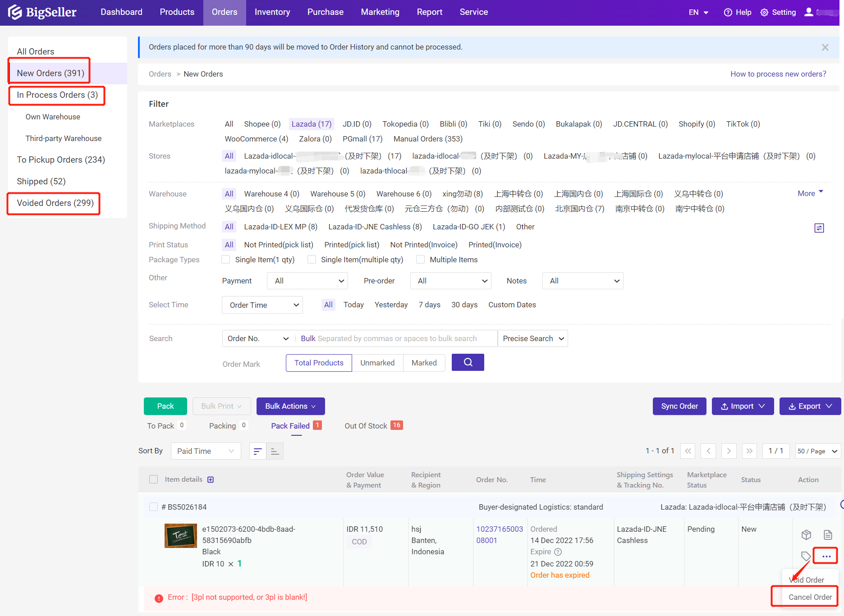Screen dimensions: 844x616
Task: Open the Bulk Actions dropdown
Action: point(291,406)
